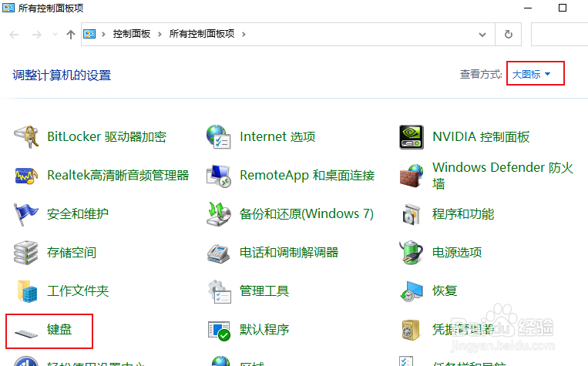Screen dimensions: 588x366
Task: Select 所有控制面板项 breadcrumb in address bar
Action: [202, 34]
